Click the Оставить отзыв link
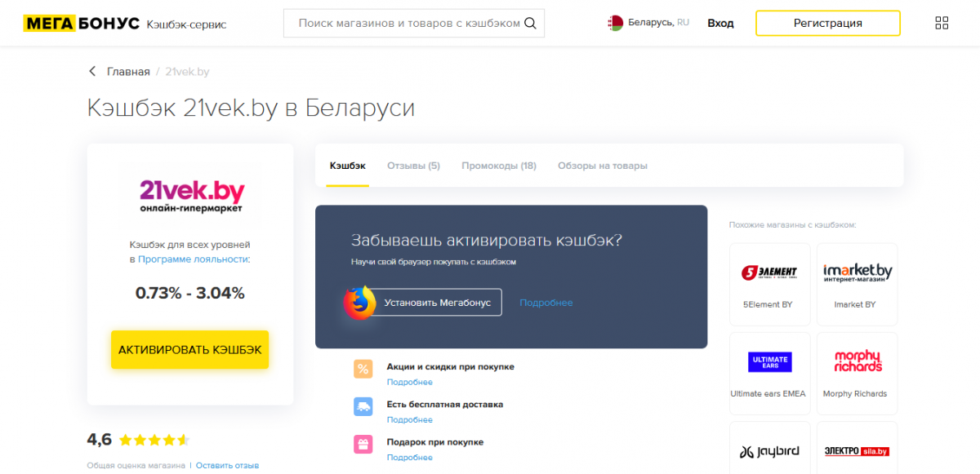 coord(227,465)
